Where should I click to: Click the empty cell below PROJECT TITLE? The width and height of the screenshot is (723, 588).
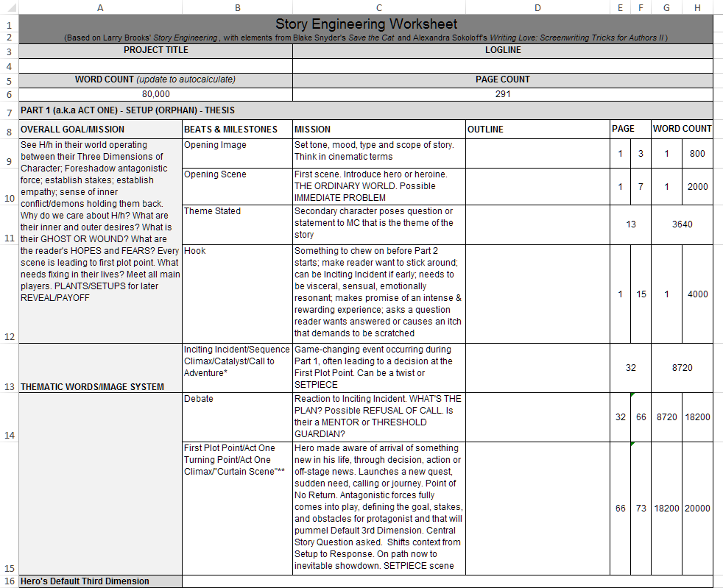click(x=155, y=64)
